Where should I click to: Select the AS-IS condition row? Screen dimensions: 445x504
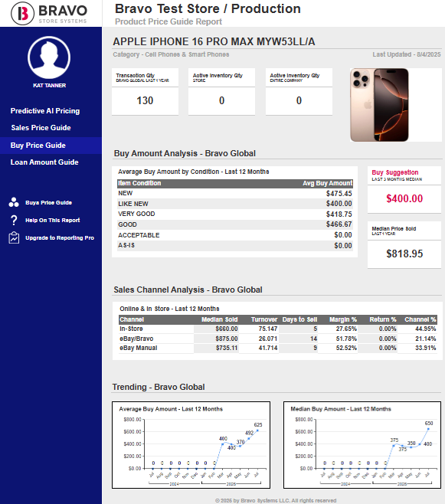pyautogui.click(x=235, y=246)
